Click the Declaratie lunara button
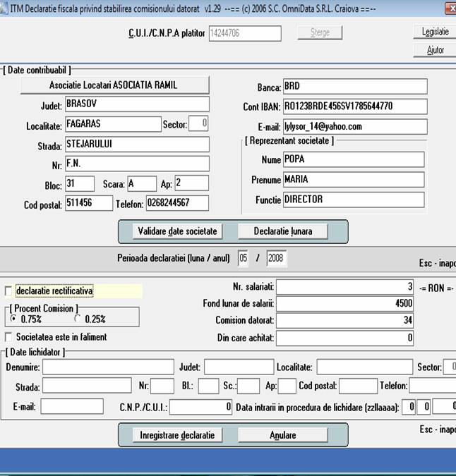Image resolution: width=456 pixels, height=476 pixels. click(x=282, y=231)
